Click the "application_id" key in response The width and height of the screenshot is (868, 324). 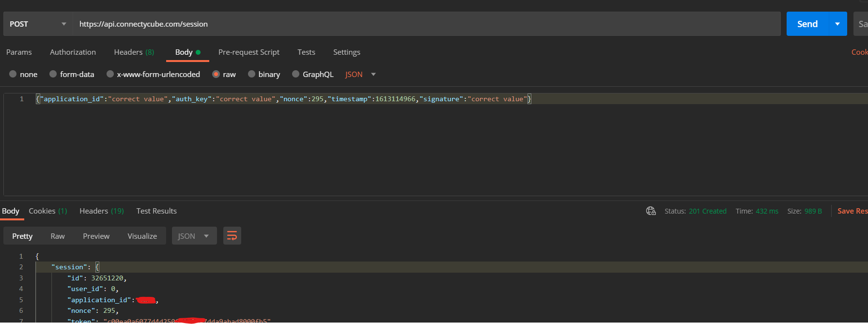coord(99,300)
